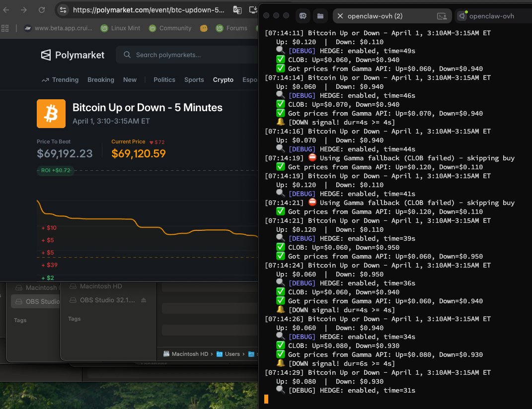This screenshot has width=532, height=409.
Task: Click the install app icon in address bar
Action: (253, 10)
